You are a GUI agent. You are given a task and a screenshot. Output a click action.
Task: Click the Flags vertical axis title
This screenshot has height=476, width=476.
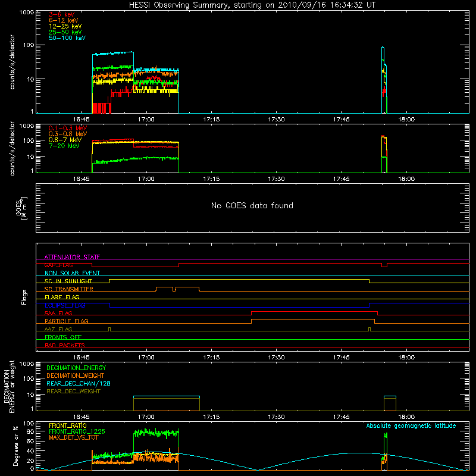[x=24, y=297]
